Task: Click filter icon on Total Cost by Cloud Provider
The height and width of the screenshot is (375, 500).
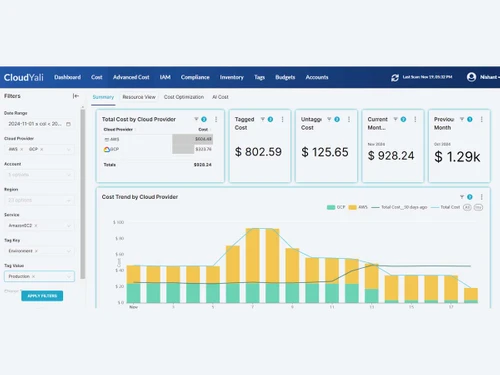Action: [x=196, y=119]
